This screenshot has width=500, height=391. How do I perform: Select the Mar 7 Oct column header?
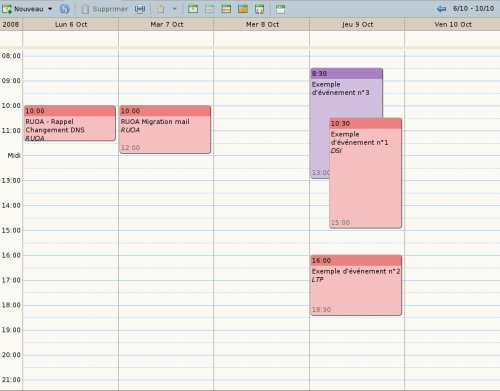[167, 24]
